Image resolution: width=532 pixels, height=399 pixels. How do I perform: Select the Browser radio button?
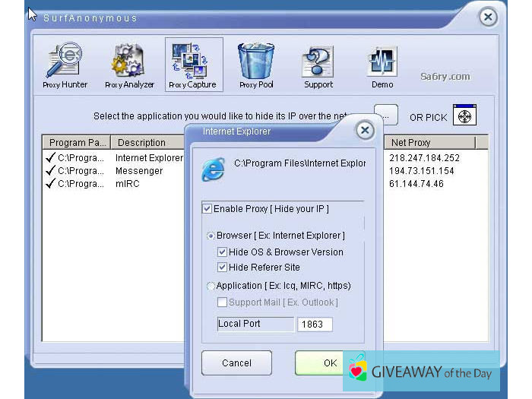coord(211,236)
